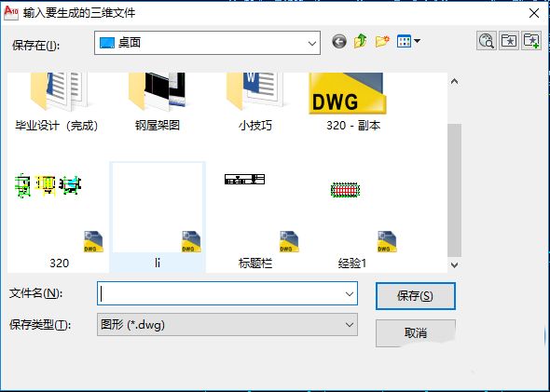The width and height of the screenshot is (550, 392).
Task: Click the AutoCAD icon in title bar
Action: point(11,13)
